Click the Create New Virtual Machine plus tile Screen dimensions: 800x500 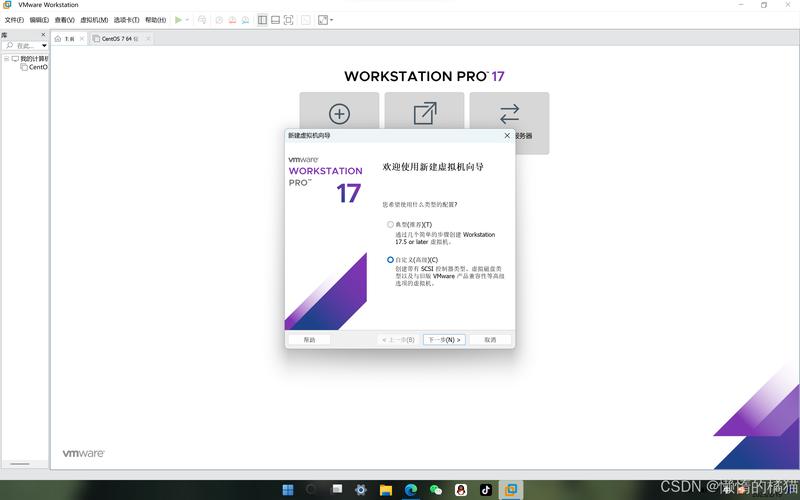tap(339, 114)
